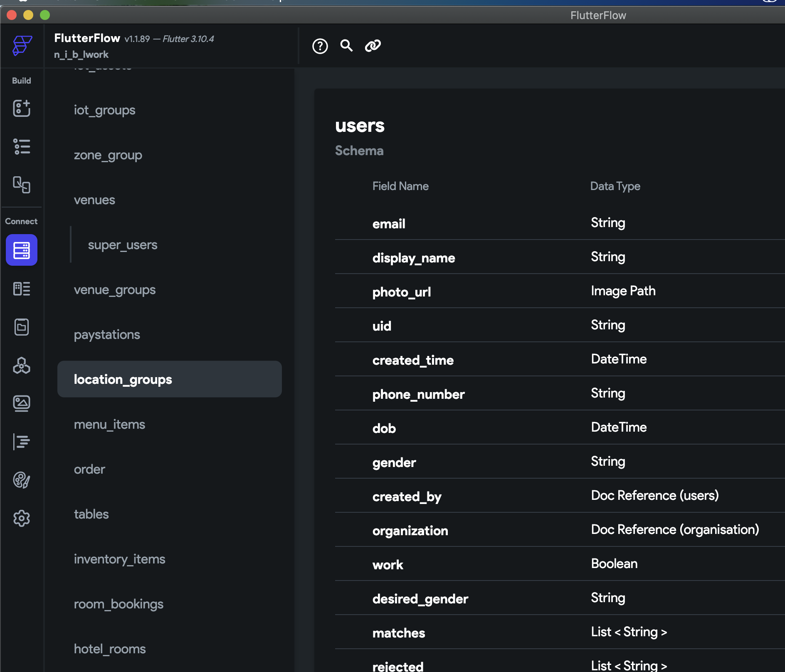Open the Widget Tree list icon
This screenshot has height=672, width=785.
[21, 146]
